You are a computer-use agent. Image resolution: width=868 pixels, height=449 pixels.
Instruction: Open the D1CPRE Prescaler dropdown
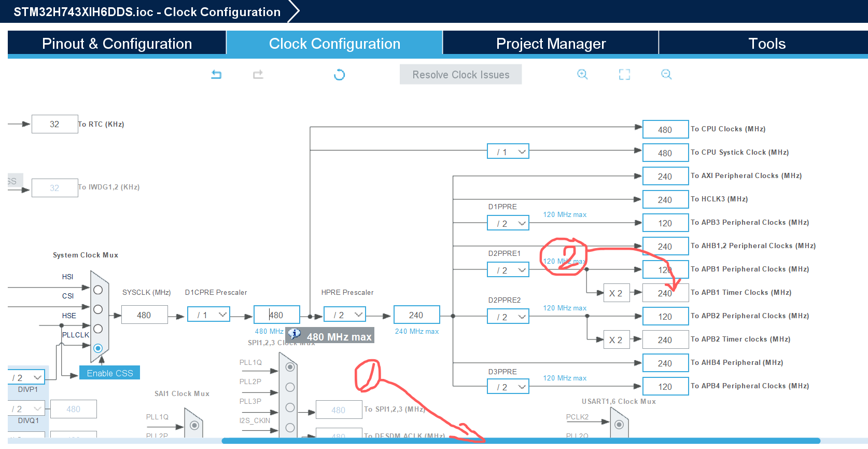(209, 315)
